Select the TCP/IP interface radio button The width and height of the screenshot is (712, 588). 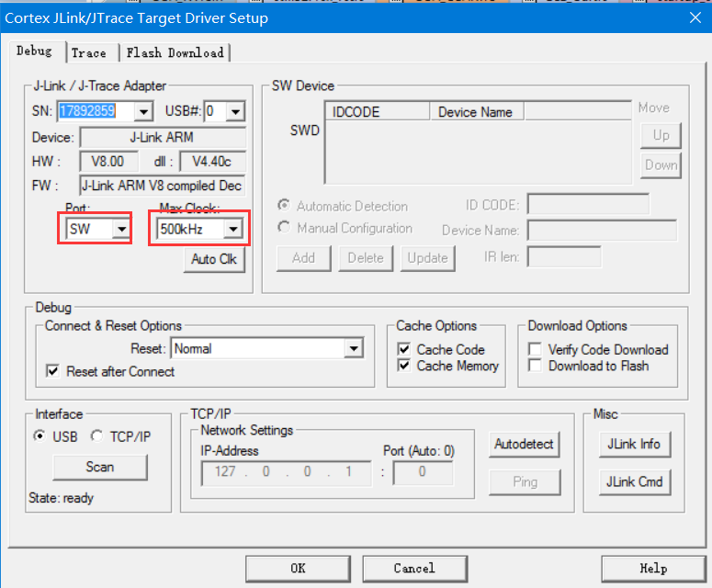tap(96, 436)
